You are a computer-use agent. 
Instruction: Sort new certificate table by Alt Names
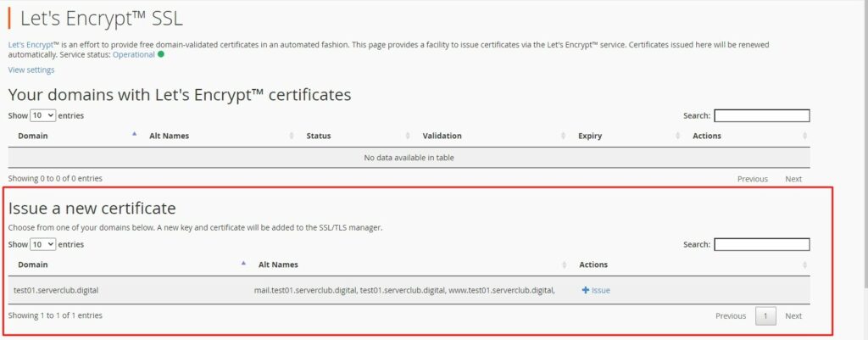point(409,265)
